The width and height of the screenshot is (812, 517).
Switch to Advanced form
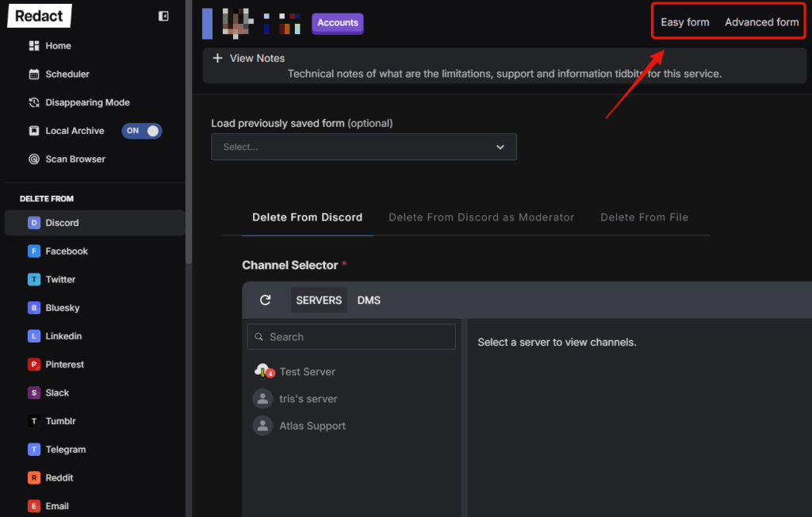761,22
